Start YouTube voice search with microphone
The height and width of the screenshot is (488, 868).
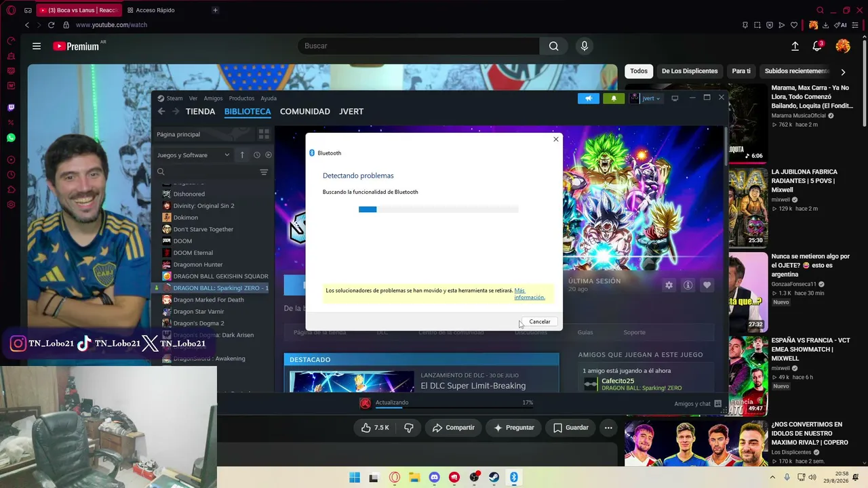coord(585,46)
